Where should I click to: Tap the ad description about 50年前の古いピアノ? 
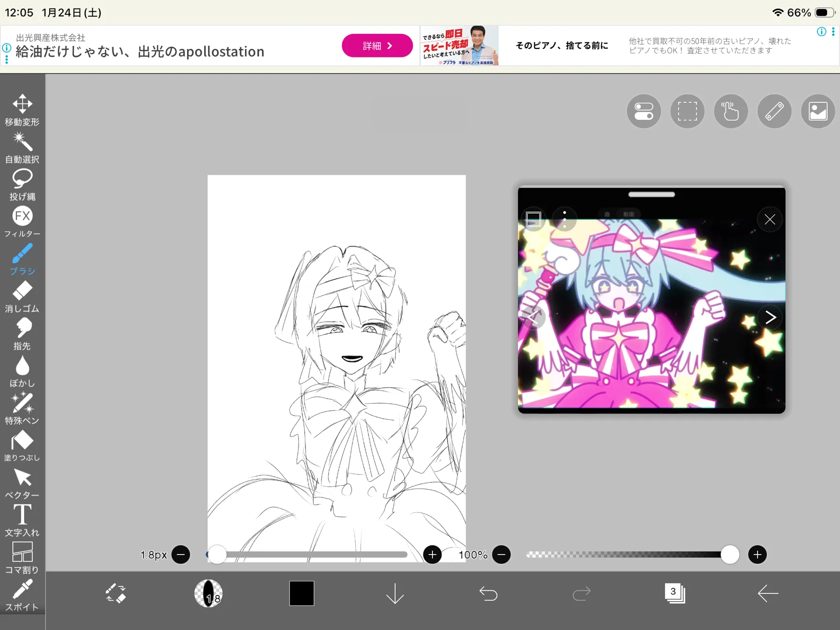[x=710, y=46]
